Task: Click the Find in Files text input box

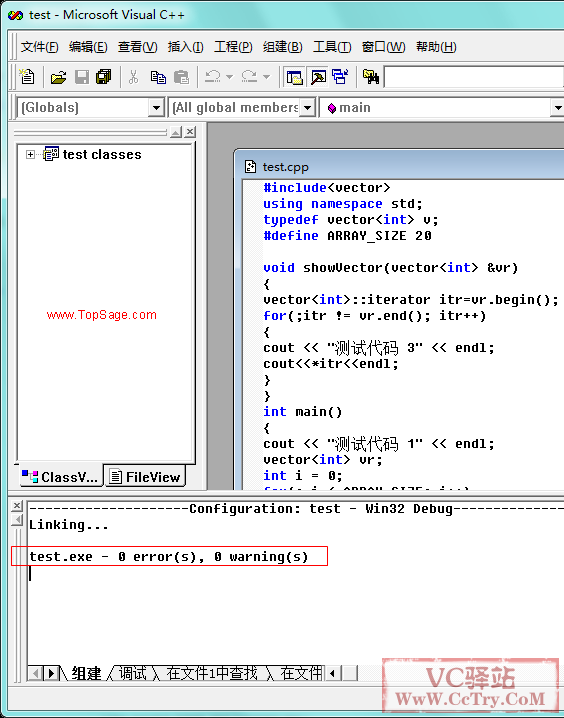Action: [x=474, y=77]
